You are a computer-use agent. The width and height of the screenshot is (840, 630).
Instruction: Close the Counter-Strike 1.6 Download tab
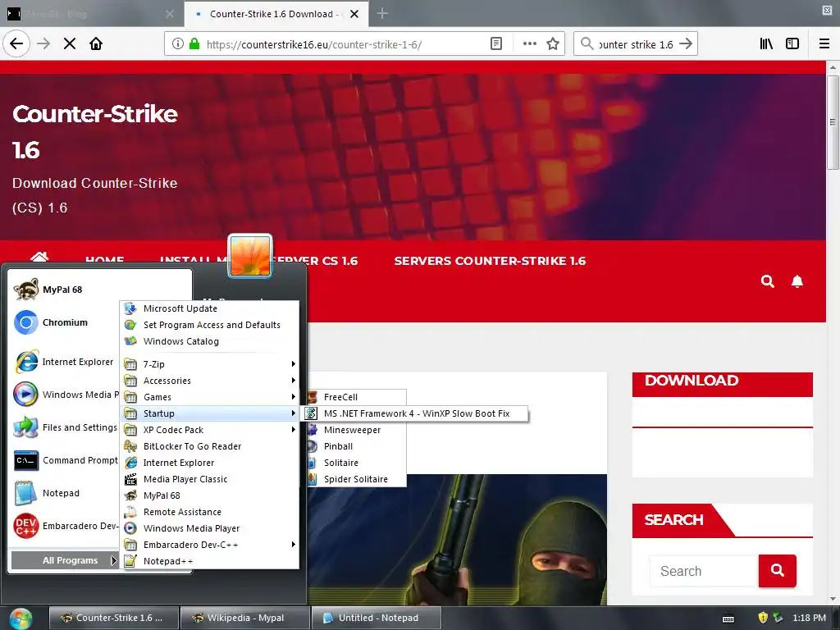pos(354,14)
